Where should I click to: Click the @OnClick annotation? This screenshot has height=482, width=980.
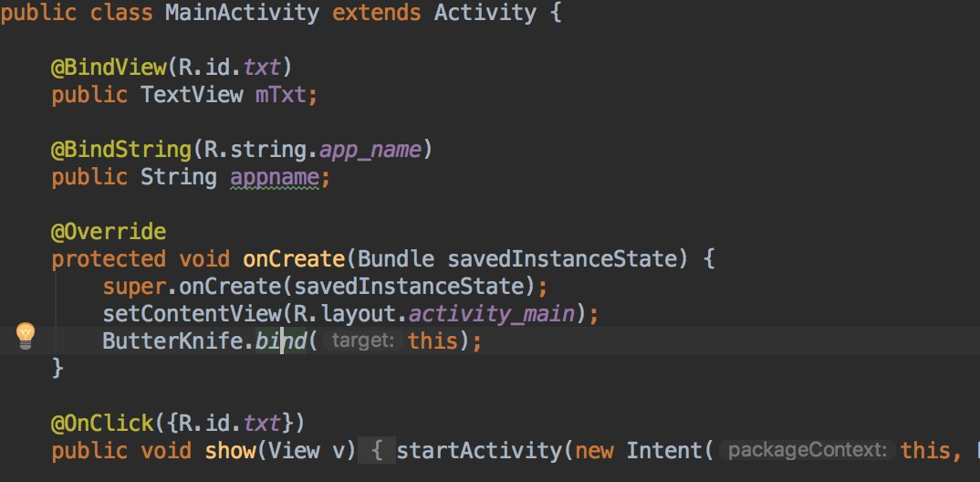[102, 424]
